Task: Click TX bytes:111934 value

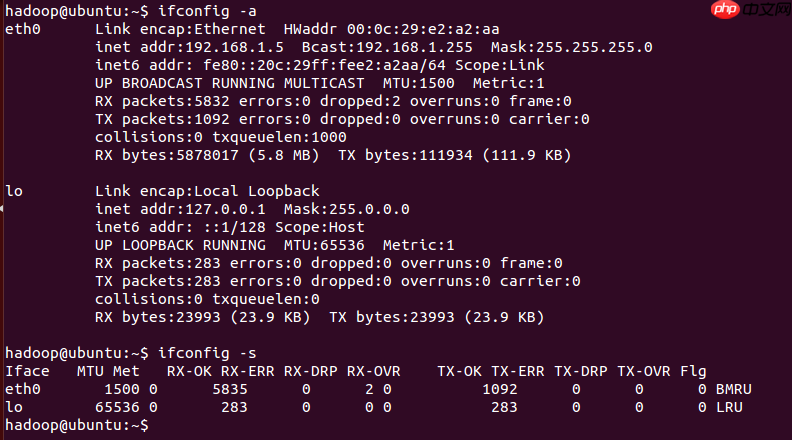Action: (x=405, y=156)
